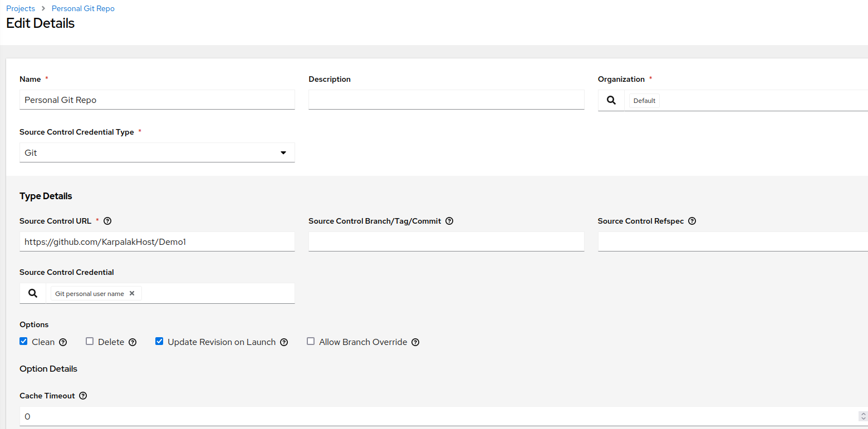The image size is (868, 429).
Task: Open Personal Git Repo breadcrumb link
Action: [x=83, y=8]
